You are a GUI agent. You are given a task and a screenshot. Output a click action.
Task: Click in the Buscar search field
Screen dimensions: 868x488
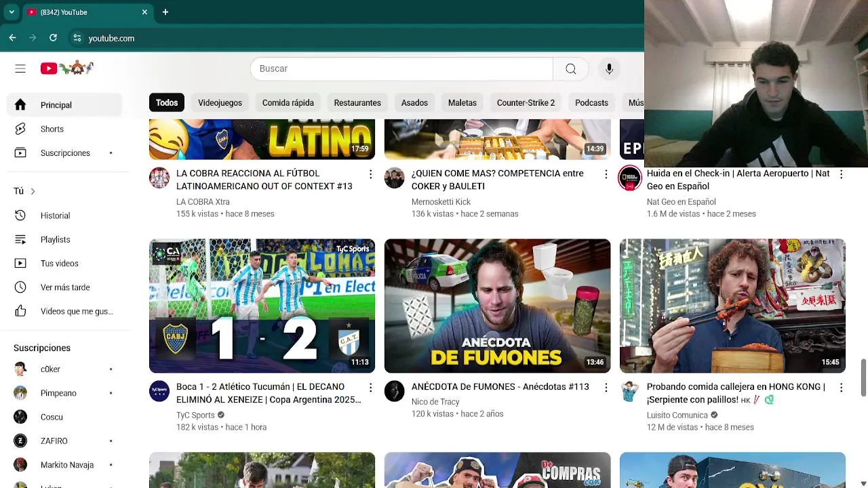[x=402, y=68]
